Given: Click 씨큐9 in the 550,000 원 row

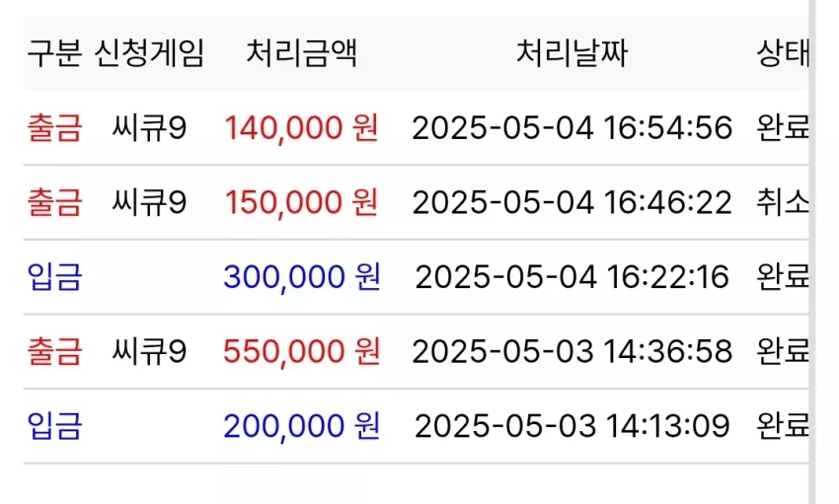Looking at the screenshot, I should (x=149, y=351).
